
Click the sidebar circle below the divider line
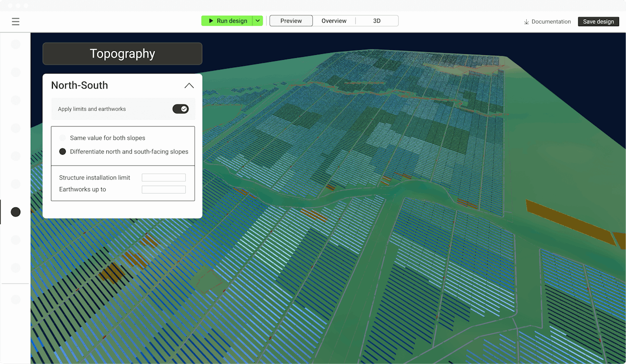[16, 299]
